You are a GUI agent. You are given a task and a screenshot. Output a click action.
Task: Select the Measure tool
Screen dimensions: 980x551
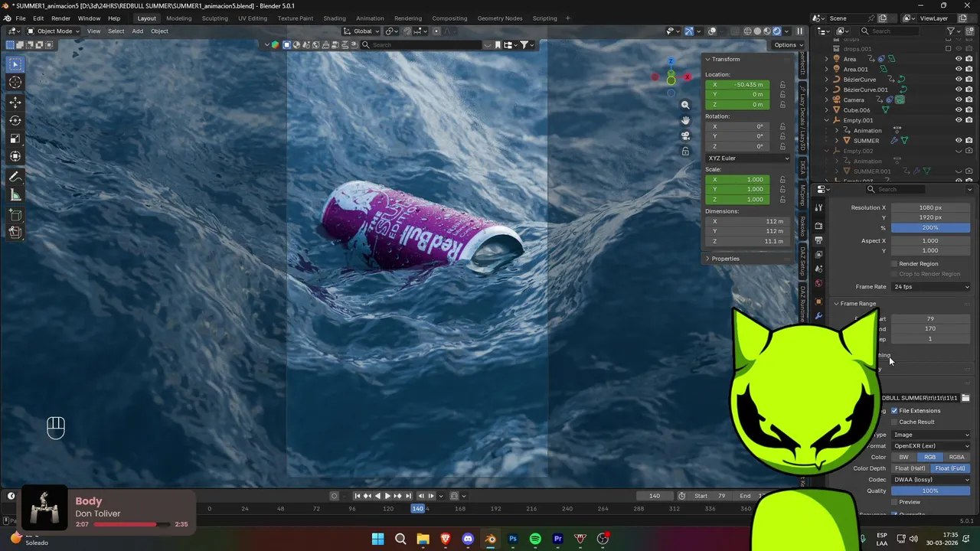15,195
